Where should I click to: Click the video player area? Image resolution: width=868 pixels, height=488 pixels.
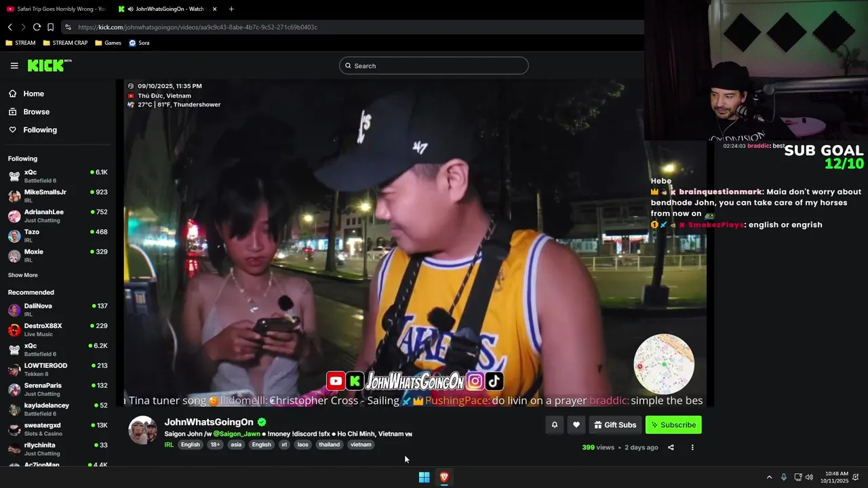pos(415,243)
